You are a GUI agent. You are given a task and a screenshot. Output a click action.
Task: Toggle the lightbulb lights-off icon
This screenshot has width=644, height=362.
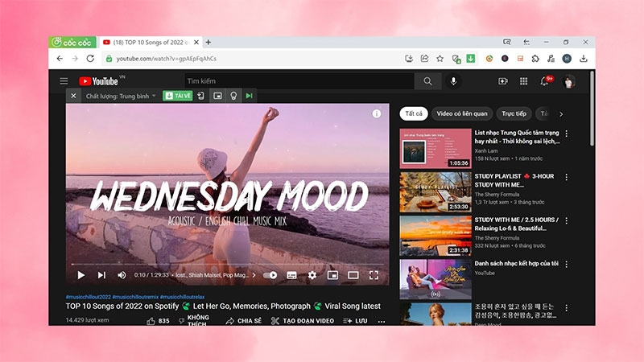(233, 96)
